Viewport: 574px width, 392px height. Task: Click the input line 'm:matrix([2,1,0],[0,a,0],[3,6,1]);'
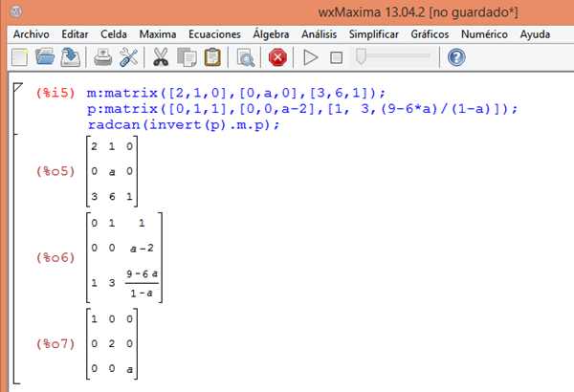tap(235, 93)
